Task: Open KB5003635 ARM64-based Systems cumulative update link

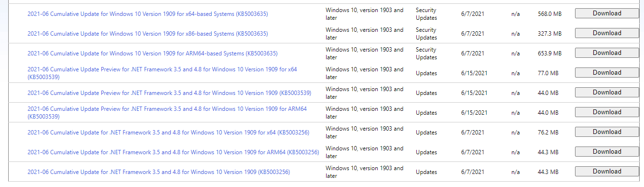Action: (x=152, y=53)
